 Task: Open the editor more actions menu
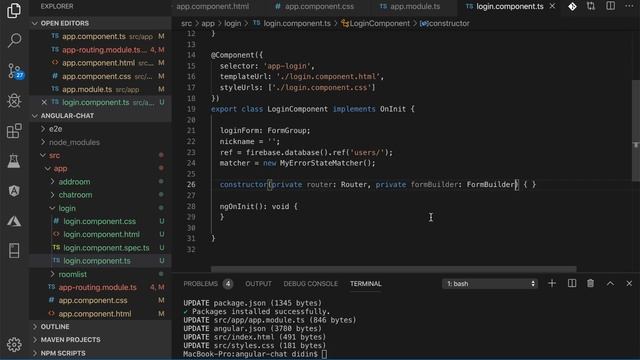629,6
